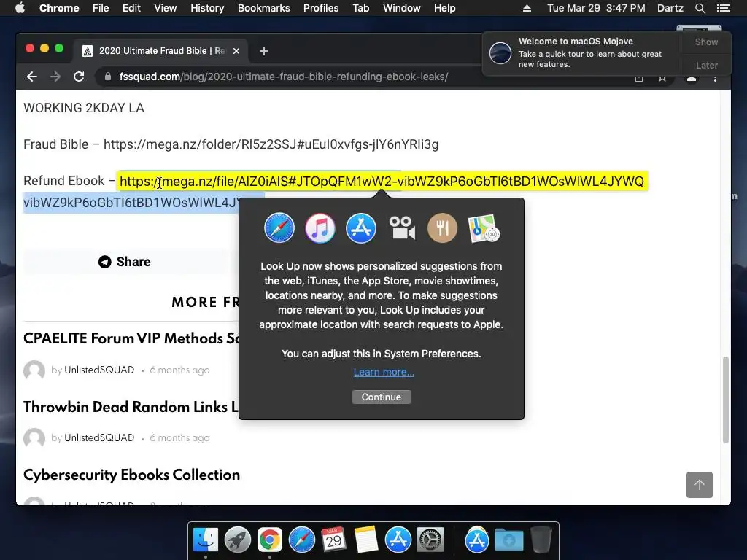Open CPAELITE Forum VIP Methods article

pyautogui.click(x=131, y=338)
